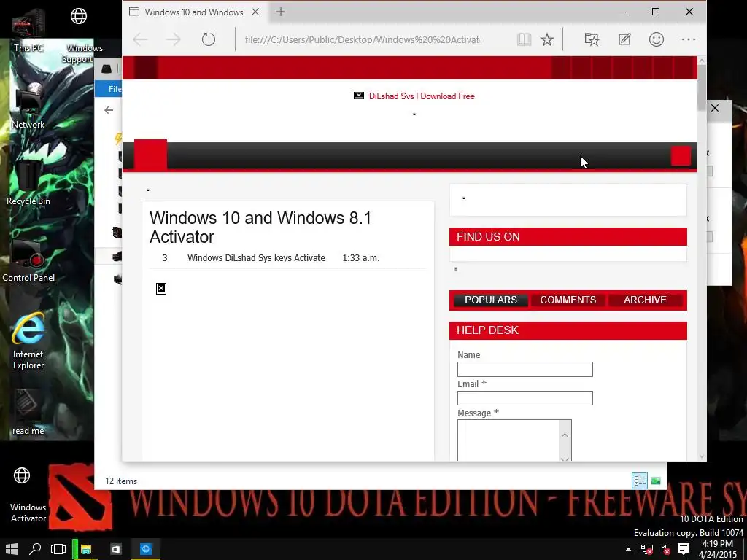Click the 12 items status text
The width and height of the screenshot is (747, 560).
point(121,481)
